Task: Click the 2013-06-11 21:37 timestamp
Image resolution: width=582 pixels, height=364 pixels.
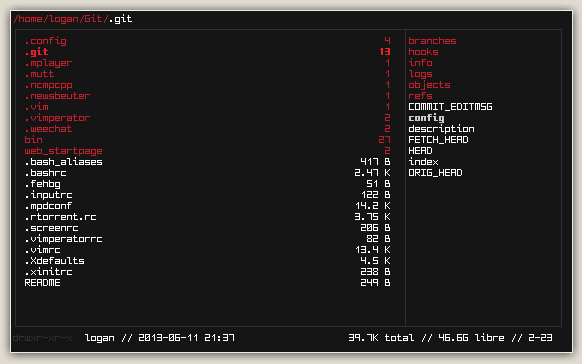Action: (x=186, y=338)
